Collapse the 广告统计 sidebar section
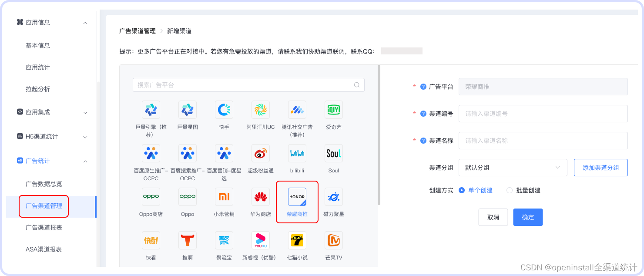This screenshot has width=644, height=276. tap(85, 161)
